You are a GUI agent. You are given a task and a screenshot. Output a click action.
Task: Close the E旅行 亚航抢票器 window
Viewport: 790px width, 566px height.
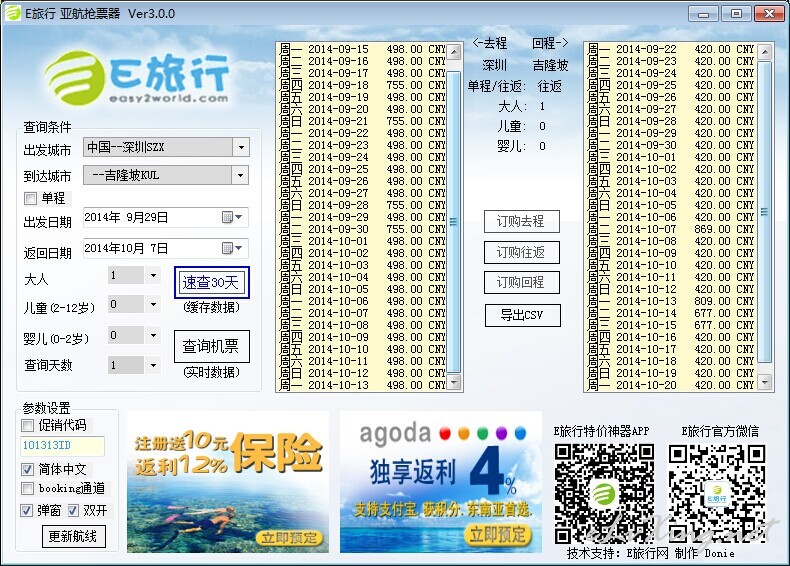click(x=769, y=14)
